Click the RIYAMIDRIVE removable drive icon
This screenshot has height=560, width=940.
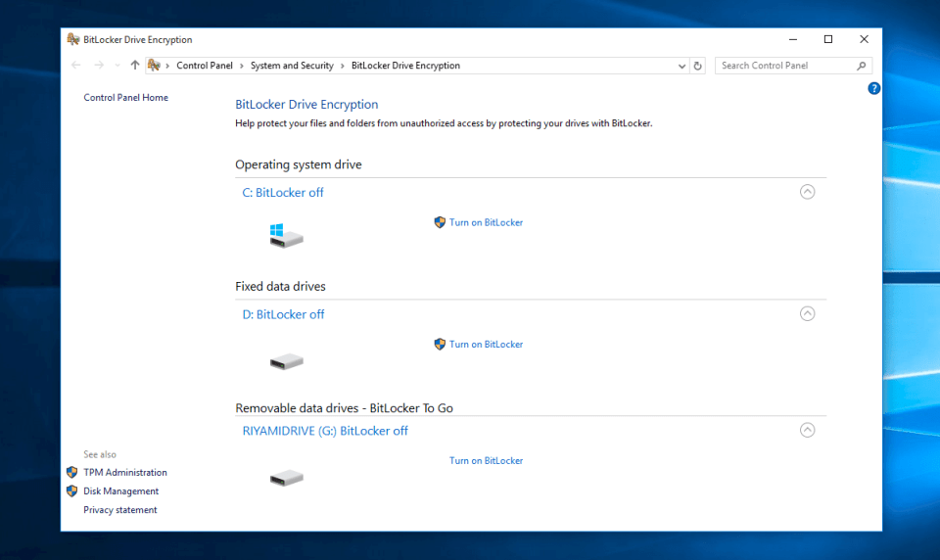(x=287, y=478)
